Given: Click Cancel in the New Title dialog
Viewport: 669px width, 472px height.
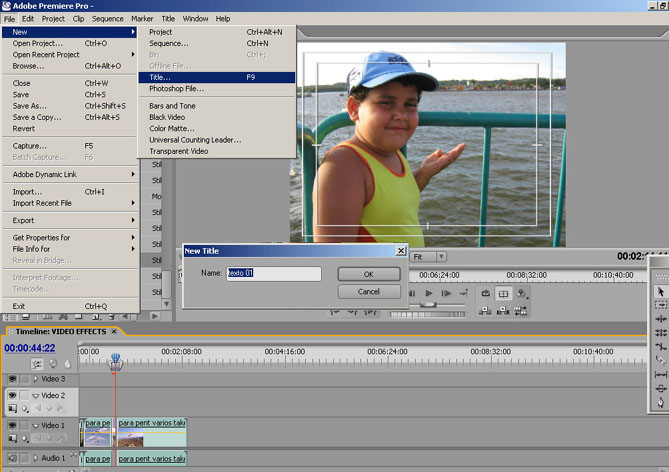Looking at the screenshot, I should (x=368, y=291).
